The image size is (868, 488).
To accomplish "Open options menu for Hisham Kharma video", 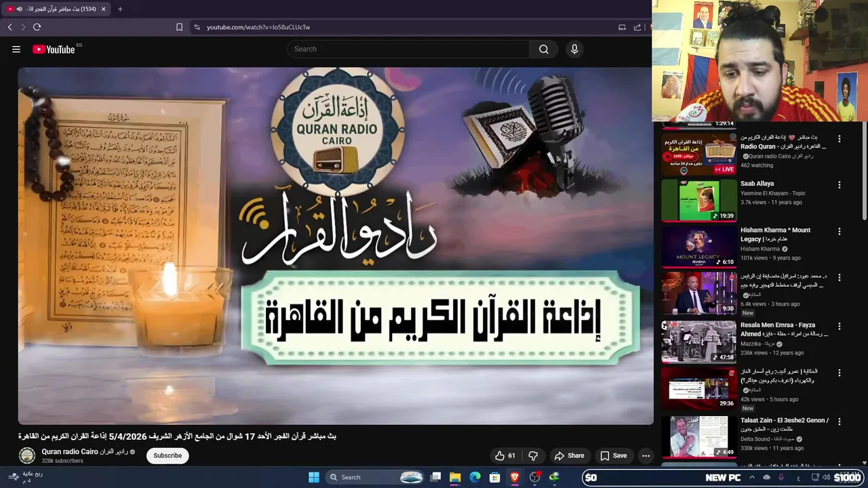I will tap(839, 231).
